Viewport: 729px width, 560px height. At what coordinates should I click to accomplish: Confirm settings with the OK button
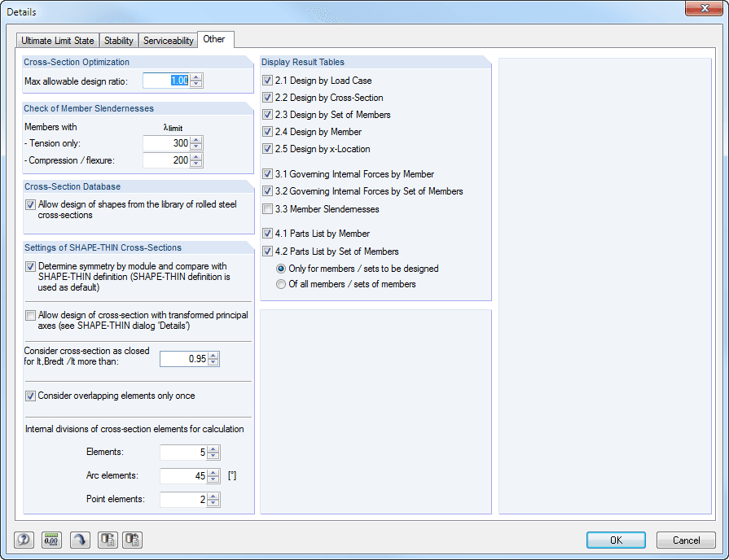pos(616,540)
